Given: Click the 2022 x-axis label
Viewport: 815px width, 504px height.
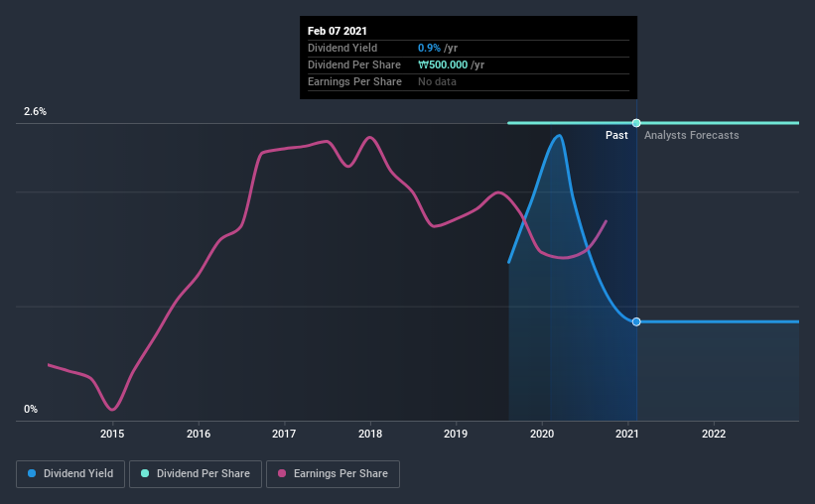Looking at the screenshot, I should point(714,434).
